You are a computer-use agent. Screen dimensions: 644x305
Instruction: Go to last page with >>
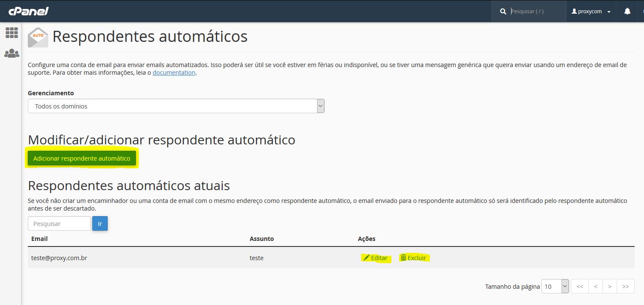(626, 286)
